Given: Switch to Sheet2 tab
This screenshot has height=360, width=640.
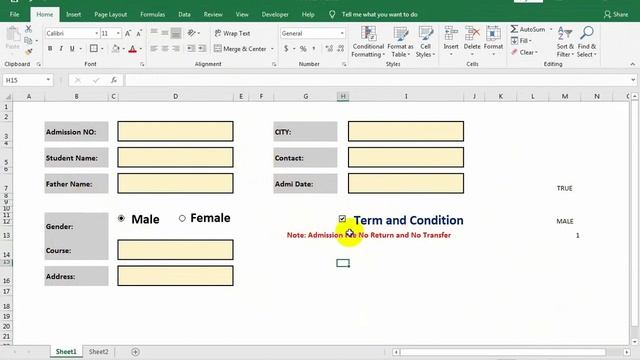Looking at the screenshot, I should (x=98, y=351).
